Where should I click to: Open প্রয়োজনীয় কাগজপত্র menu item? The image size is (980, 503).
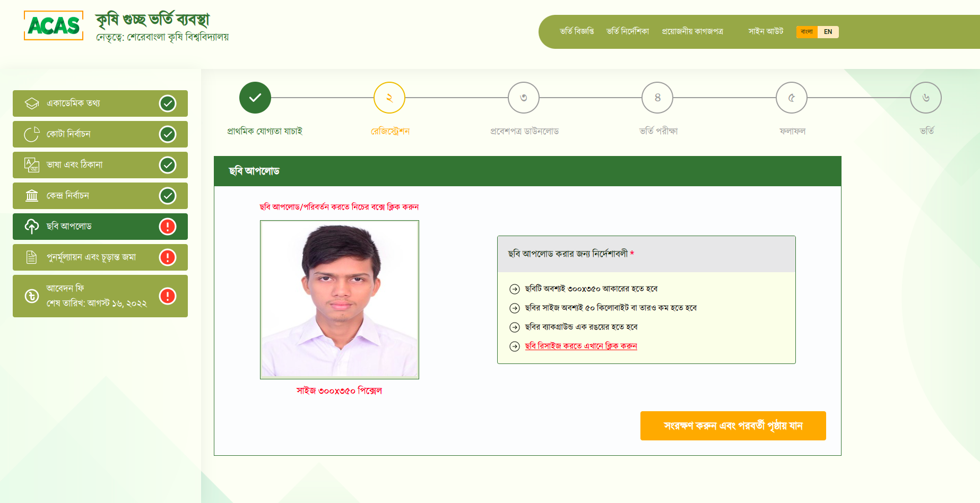pyautogui.click(x=692, y=31)
